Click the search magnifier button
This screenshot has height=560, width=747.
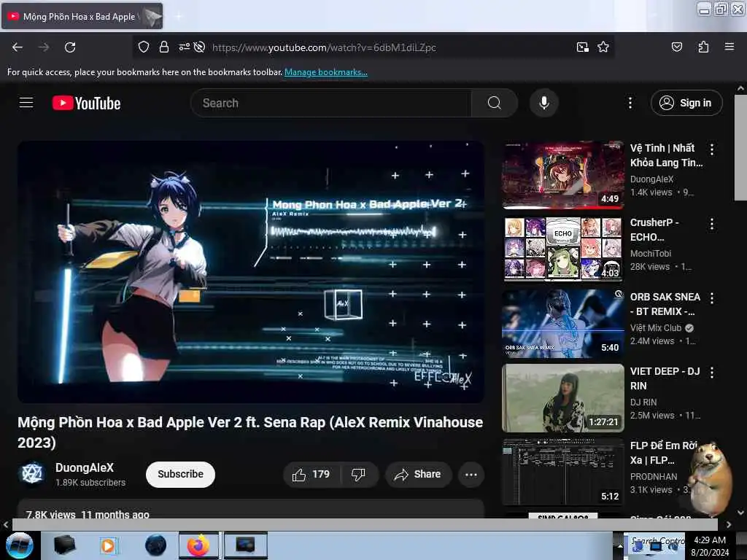coord(494,103)
